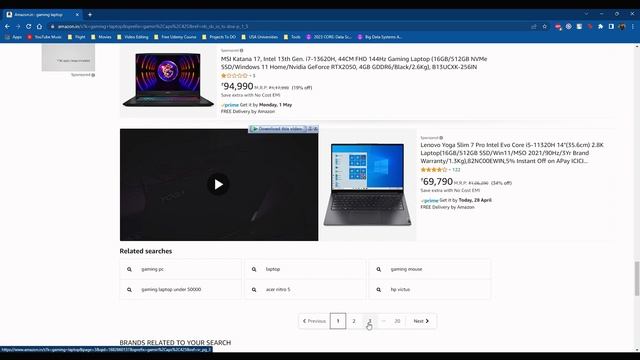The image size is (640, 360).
Task: Open the Big Data Systems bookmark
Action: click(380, 37)
